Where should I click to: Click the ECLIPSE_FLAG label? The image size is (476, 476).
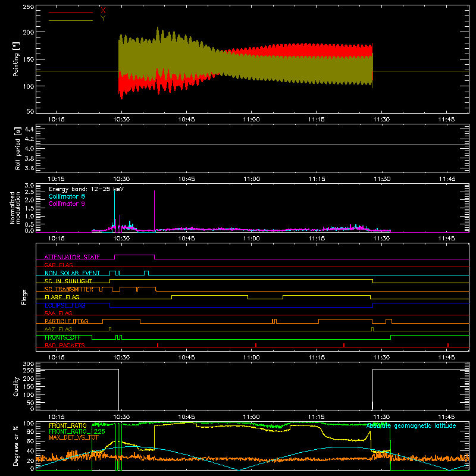coord(65,305)
